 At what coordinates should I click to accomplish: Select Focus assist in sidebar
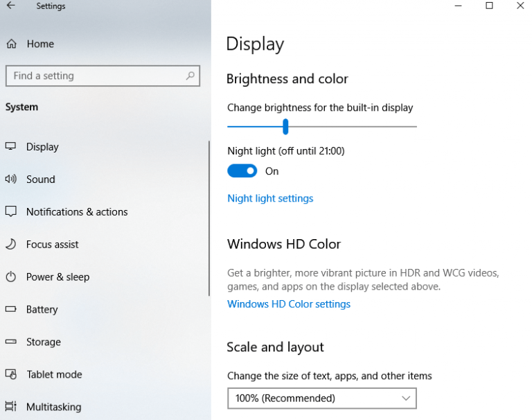click(x=52, y=245)
